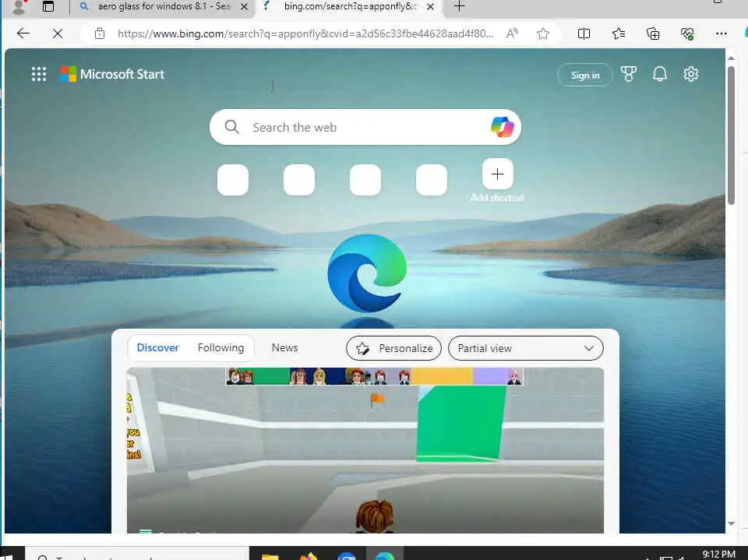Switch to the Following tab
The image size is (748, 560).
pos(221,347)
